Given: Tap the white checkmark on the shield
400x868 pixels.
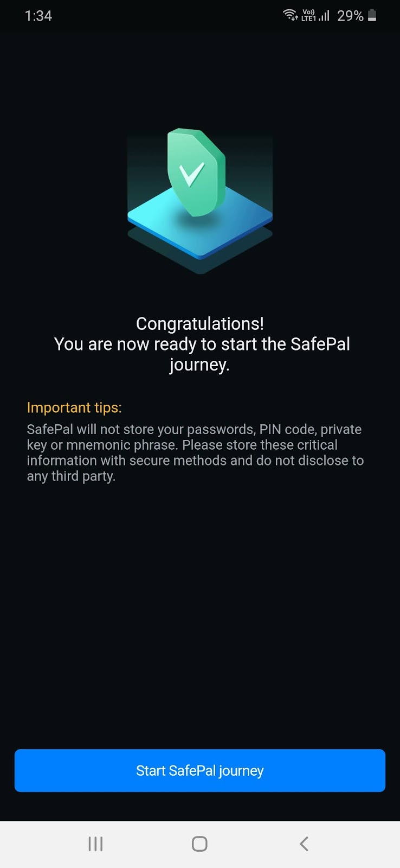Looking at the screenshot, I should click(x=191, y=175).
